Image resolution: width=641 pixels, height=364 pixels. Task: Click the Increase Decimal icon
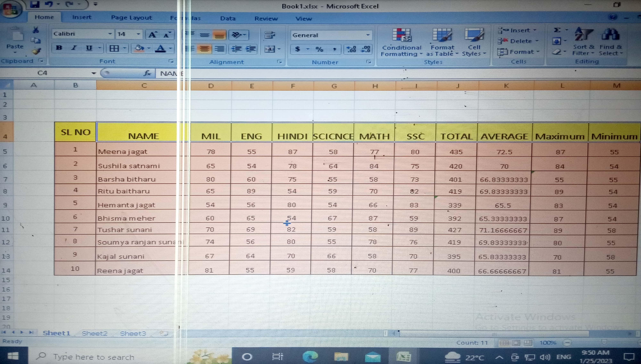coord(351,49)
